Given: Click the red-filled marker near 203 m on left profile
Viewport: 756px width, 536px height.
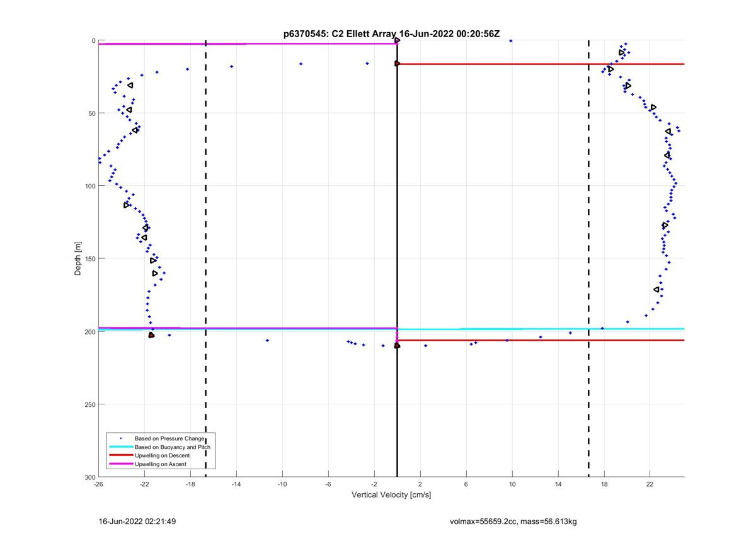Looking at the screenshot, I should pyautogui.click(x=151, y=335).
